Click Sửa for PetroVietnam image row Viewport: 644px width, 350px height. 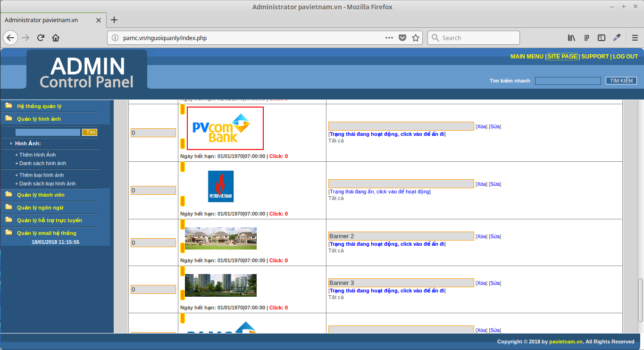pos(495,184)
